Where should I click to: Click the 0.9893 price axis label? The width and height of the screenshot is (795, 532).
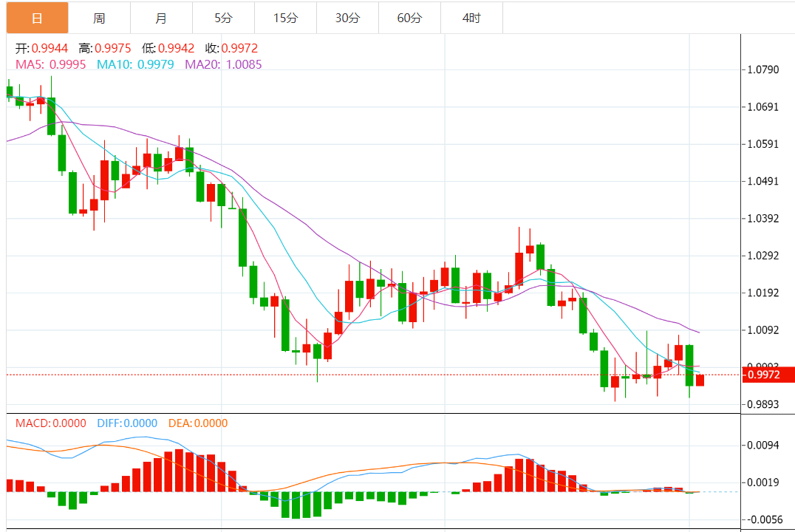763,404
